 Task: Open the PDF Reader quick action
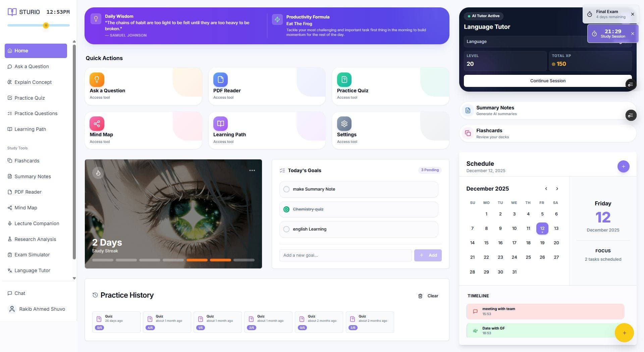267,86
